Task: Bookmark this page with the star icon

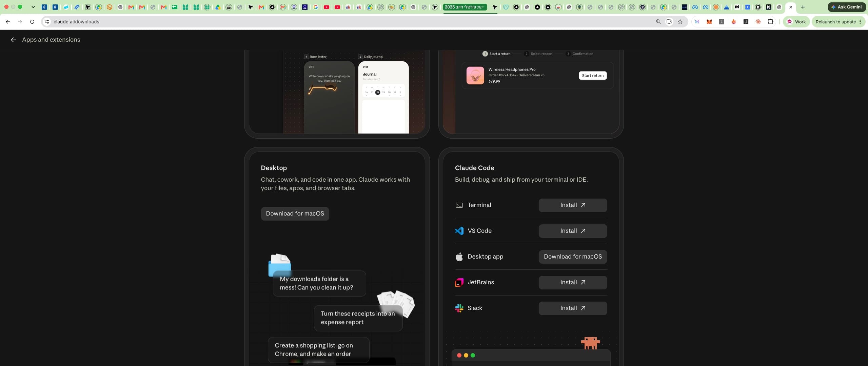Action: coord(680,22)
